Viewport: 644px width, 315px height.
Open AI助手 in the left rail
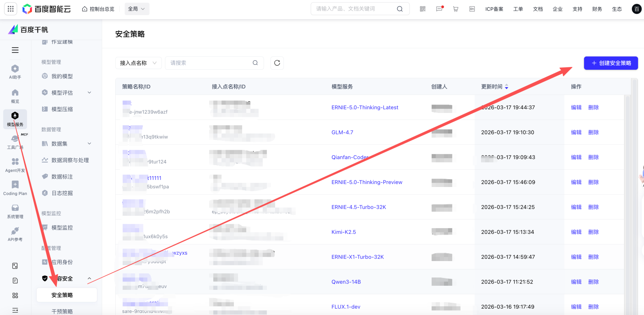(15, 72)
